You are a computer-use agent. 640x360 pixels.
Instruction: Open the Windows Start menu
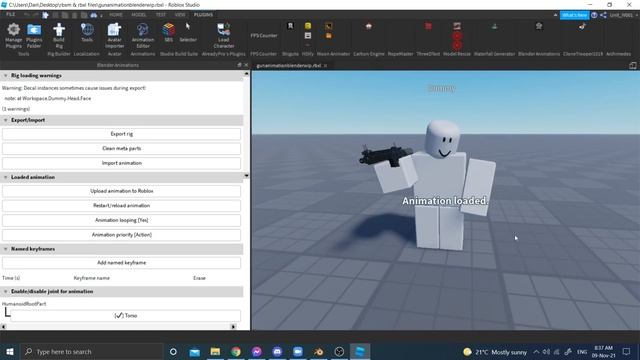coord(10,351)
